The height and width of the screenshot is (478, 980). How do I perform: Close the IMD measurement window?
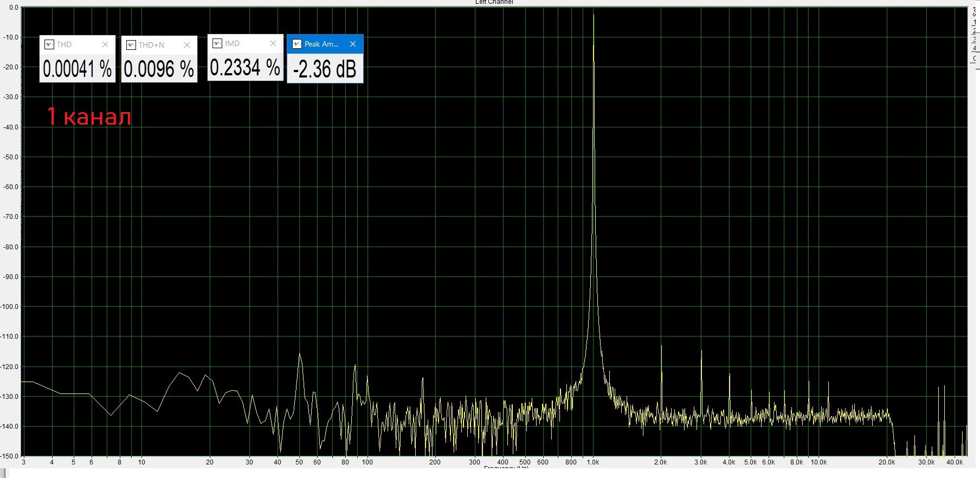[x=273, y=43]
